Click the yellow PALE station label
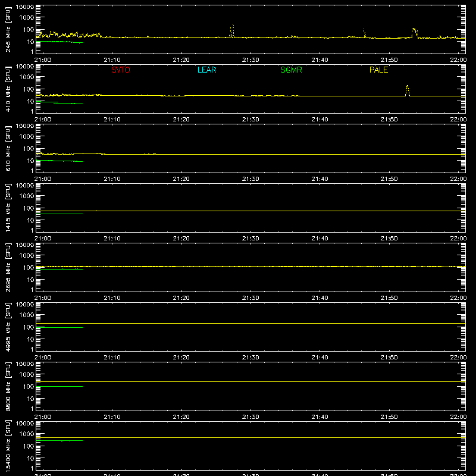 tap(378, 70)
